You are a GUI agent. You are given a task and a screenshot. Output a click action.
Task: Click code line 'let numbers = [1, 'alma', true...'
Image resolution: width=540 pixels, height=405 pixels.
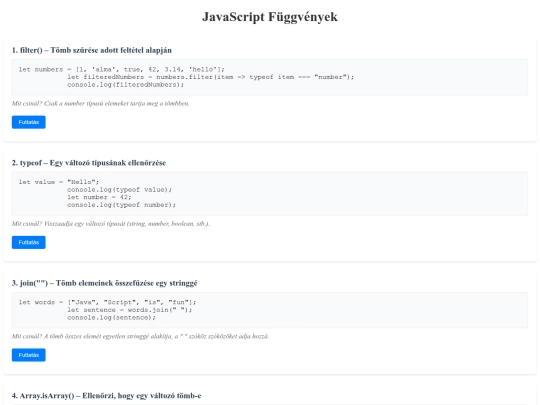coord(122,69)
